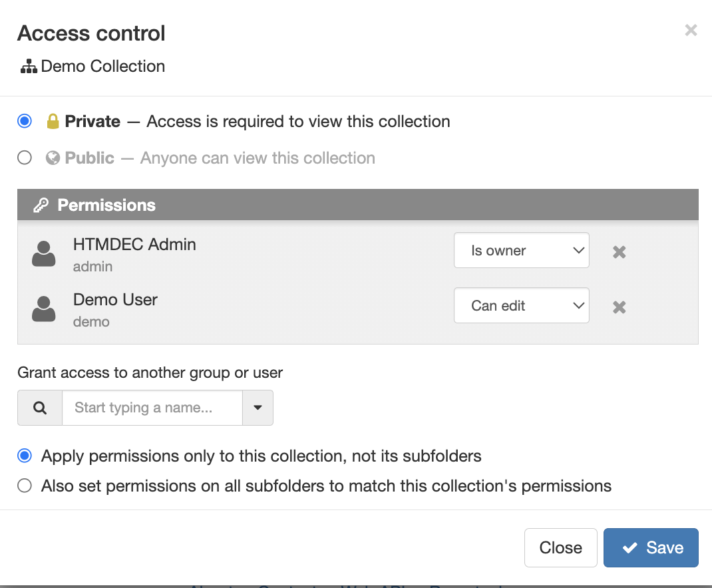Select setting permissions on all subfolders
712x588 pixels.
[x=24, y=486]
